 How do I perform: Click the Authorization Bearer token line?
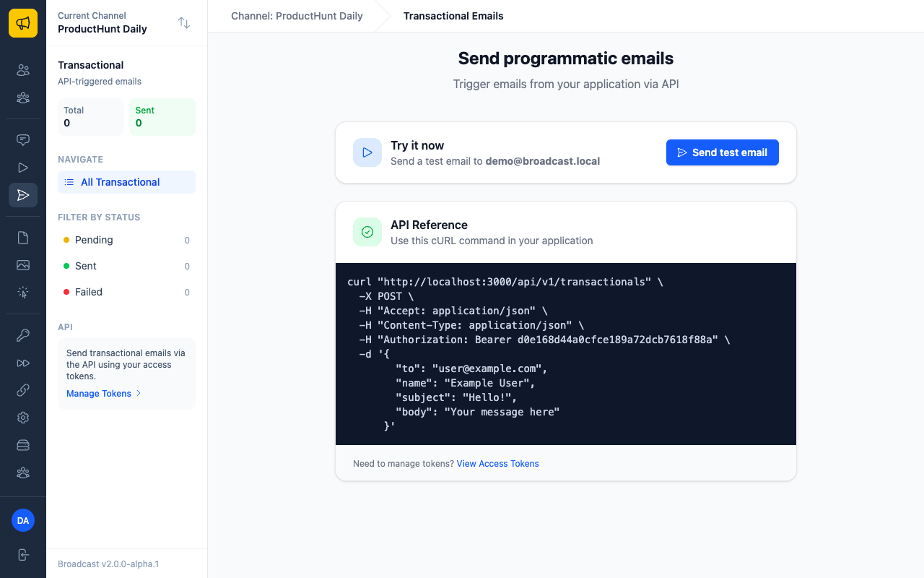544,340
